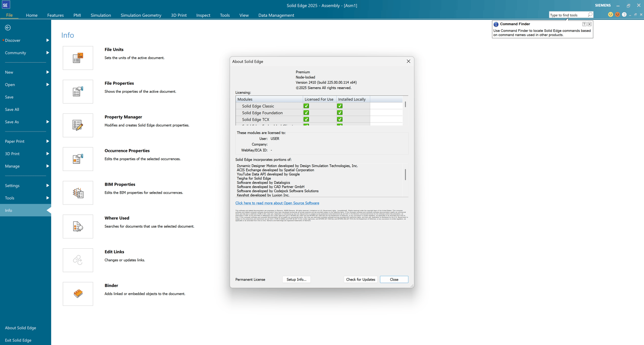Dismiss the Command Finder tooltip
The image size is (644, 345).
[x=589, y=24]
